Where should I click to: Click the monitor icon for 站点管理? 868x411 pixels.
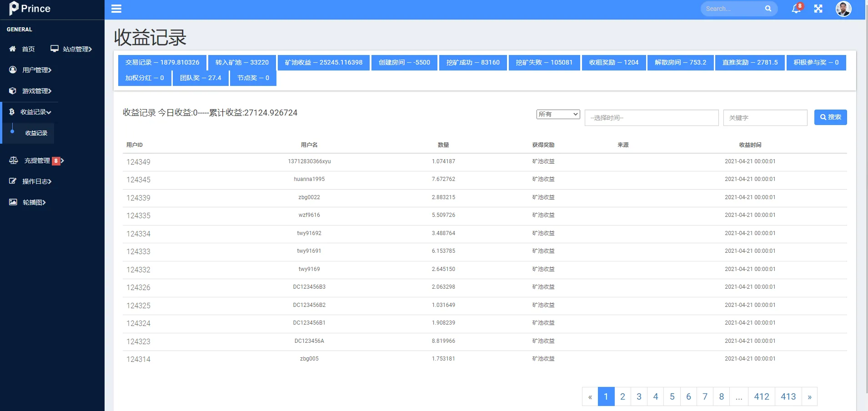[55, 49]
